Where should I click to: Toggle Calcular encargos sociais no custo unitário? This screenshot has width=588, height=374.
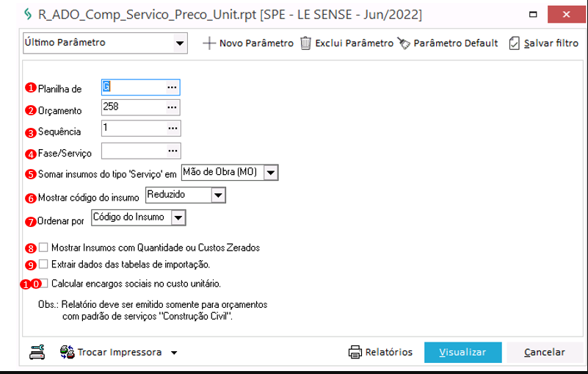[44, 283]
